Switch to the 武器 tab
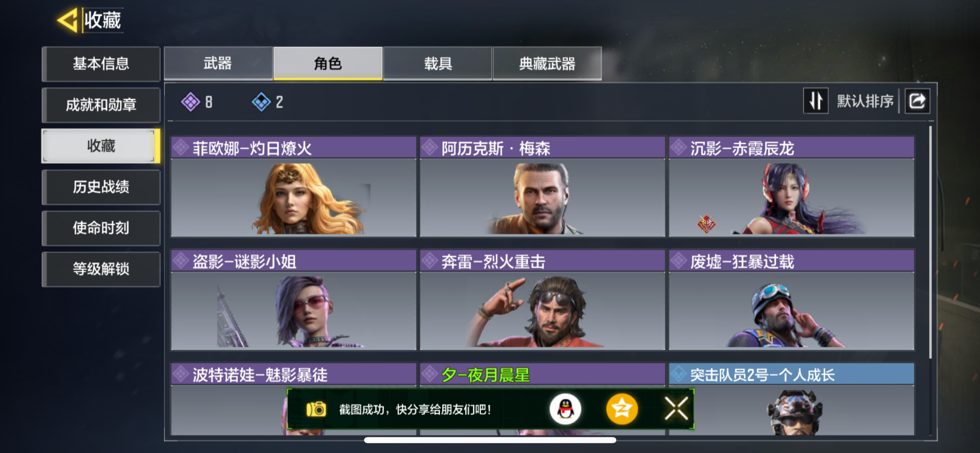Viewport: 980px width, 453px height. pos(218,64)
